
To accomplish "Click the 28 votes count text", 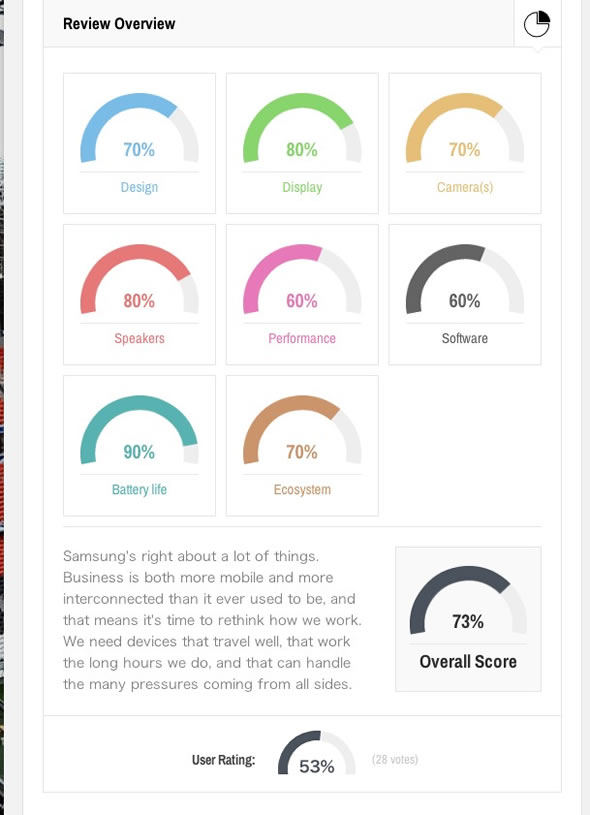I will 395,759.
